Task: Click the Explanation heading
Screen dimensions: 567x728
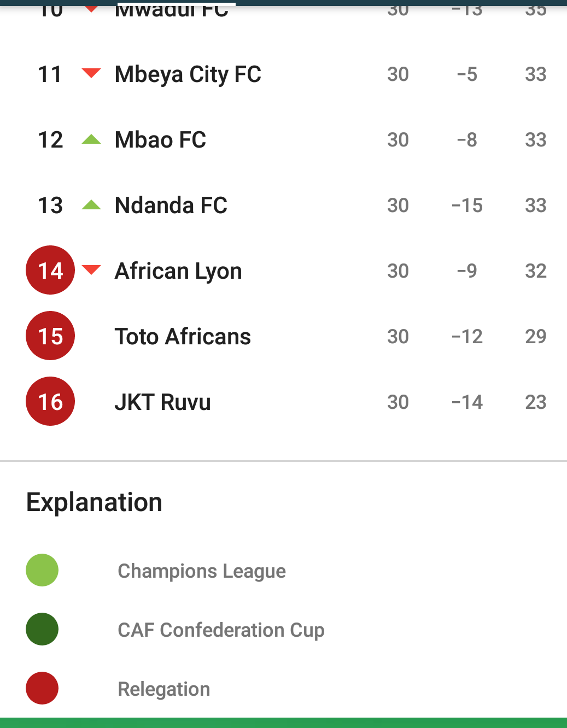Action: pyautogui.click(x=94, y=502)
